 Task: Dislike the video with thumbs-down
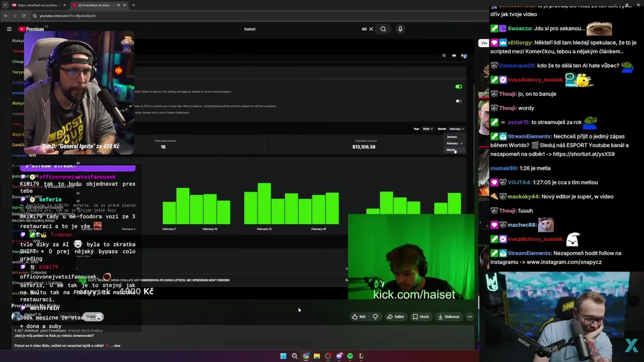pos(375,317)
